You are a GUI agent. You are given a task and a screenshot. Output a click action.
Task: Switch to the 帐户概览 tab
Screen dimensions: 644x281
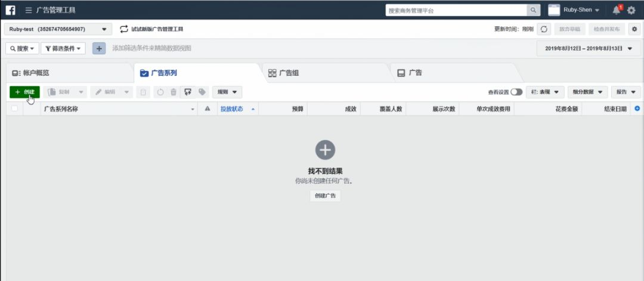coord(70,73)
